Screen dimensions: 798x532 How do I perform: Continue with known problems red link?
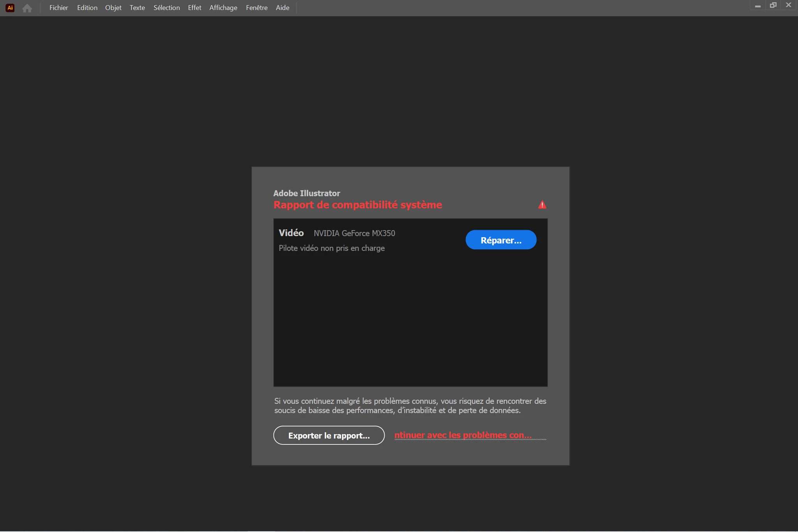coord(463,435)
